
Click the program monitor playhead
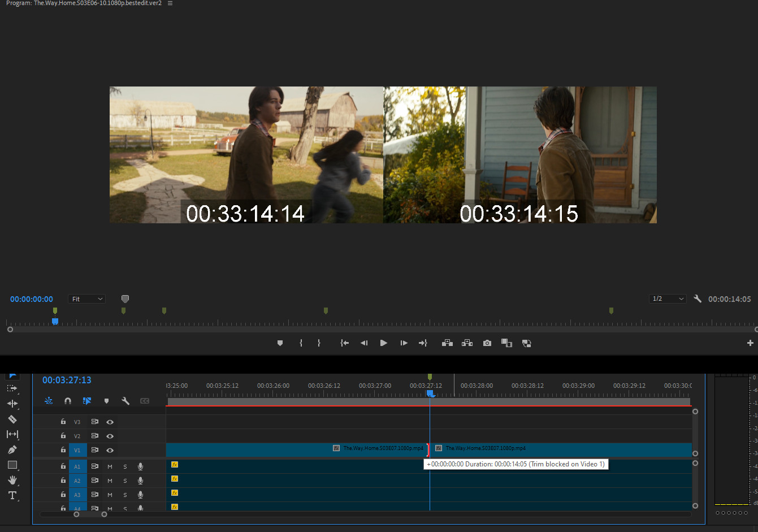click(x=55, y=321)
